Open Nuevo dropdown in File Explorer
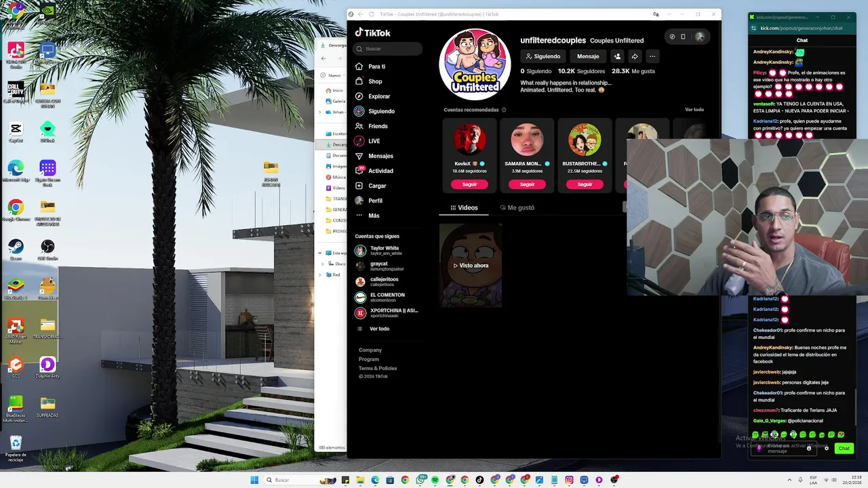868x488 pixels. pos(334,75)
